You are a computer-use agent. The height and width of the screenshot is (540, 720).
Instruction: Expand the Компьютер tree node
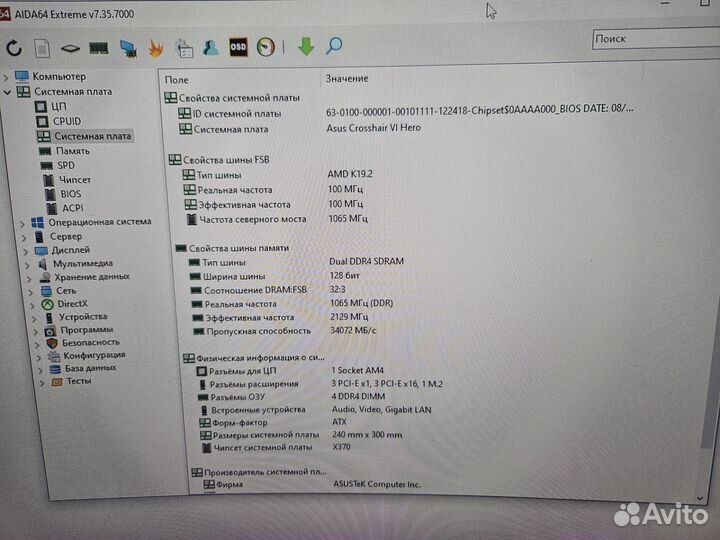point(6,77)
